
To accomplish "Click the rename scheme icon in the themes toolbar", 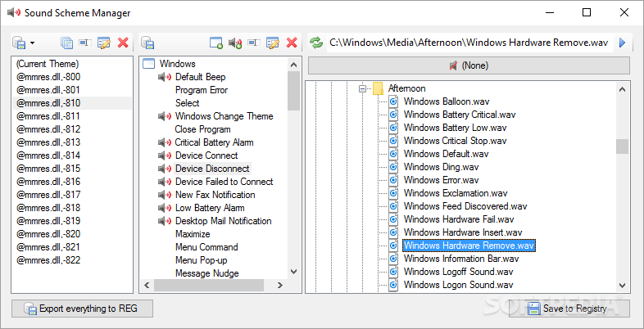I will click(85, 43).
